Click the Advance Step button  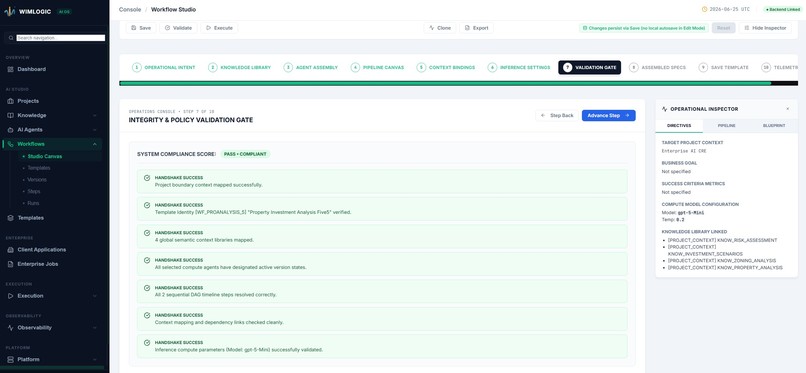pyautogui.click(x=609, y=116)
